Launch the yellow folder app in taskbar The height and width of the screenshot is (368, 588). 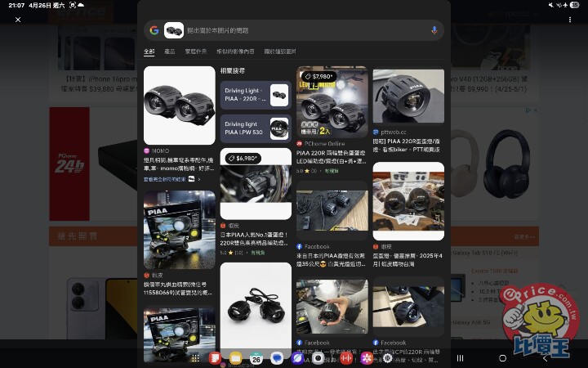[x=235, y=358]
